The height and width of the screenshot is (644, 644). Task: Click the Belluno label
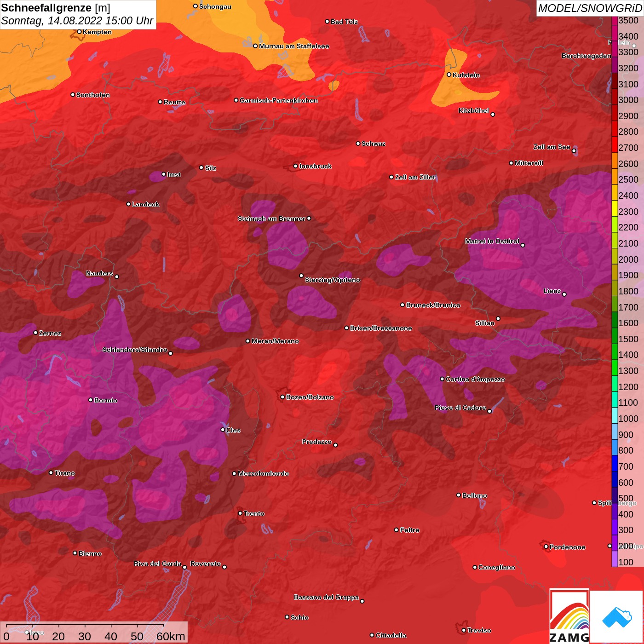[475, 495]
